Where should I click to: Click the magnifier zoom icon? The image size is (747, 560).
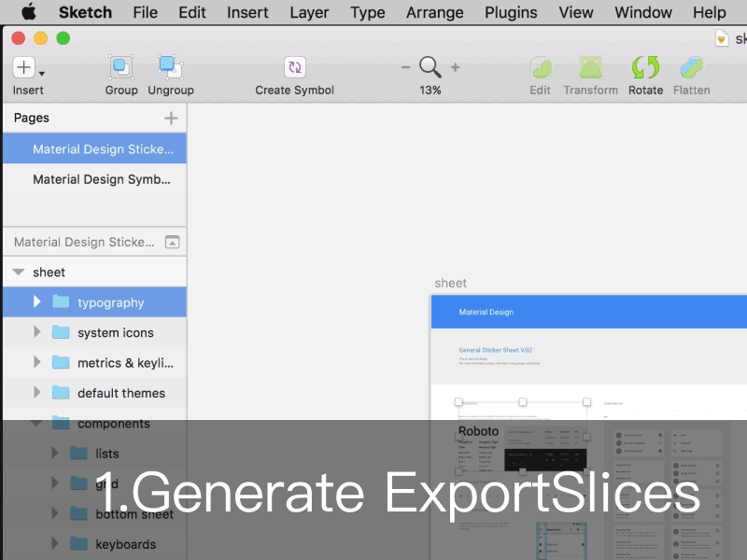coord(430,67)
